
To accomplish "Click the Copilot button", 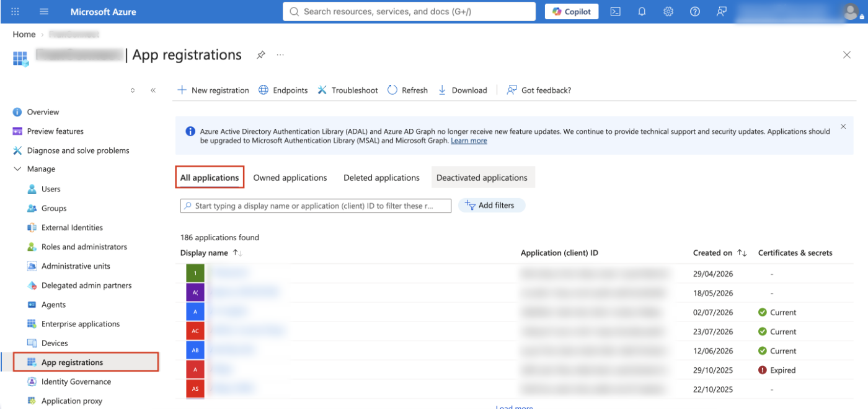I will pos(572,12).
